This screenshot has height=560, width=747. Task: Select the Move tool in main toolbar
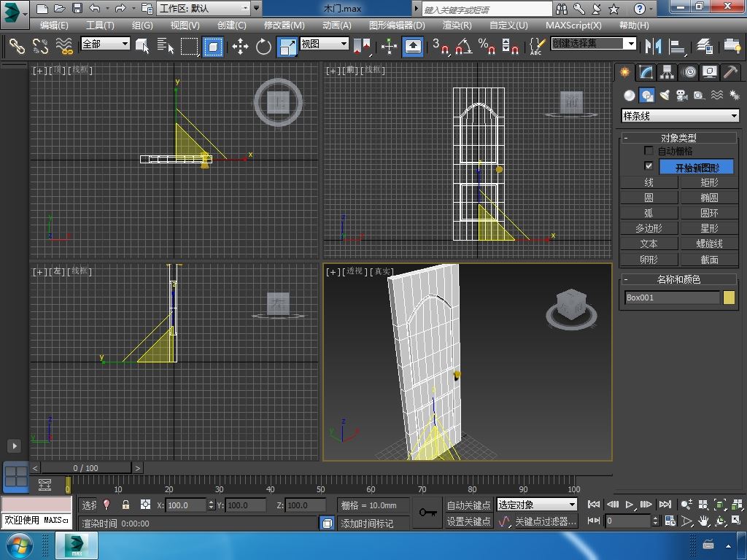point(240,47)
